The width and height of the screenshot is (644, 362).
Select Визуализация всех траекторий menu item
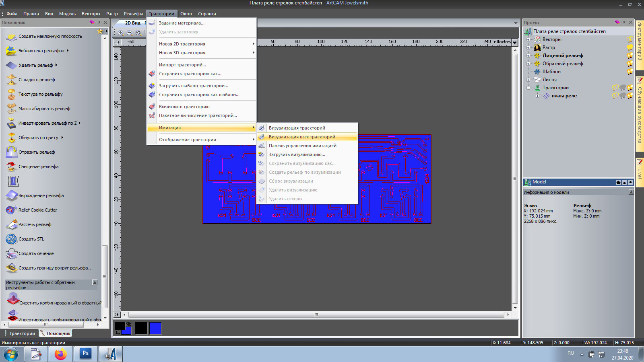click(x=307, y=137)
